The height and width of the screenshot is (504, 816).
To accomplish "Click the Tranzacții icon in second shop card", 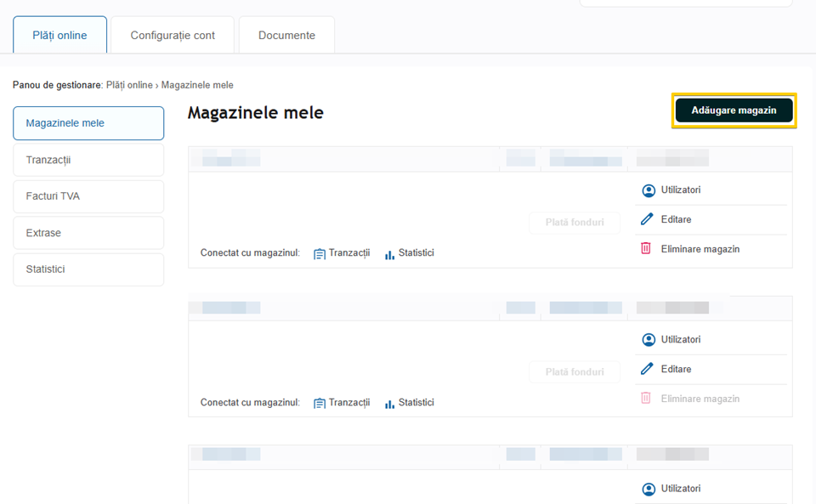I will (320, 403).
